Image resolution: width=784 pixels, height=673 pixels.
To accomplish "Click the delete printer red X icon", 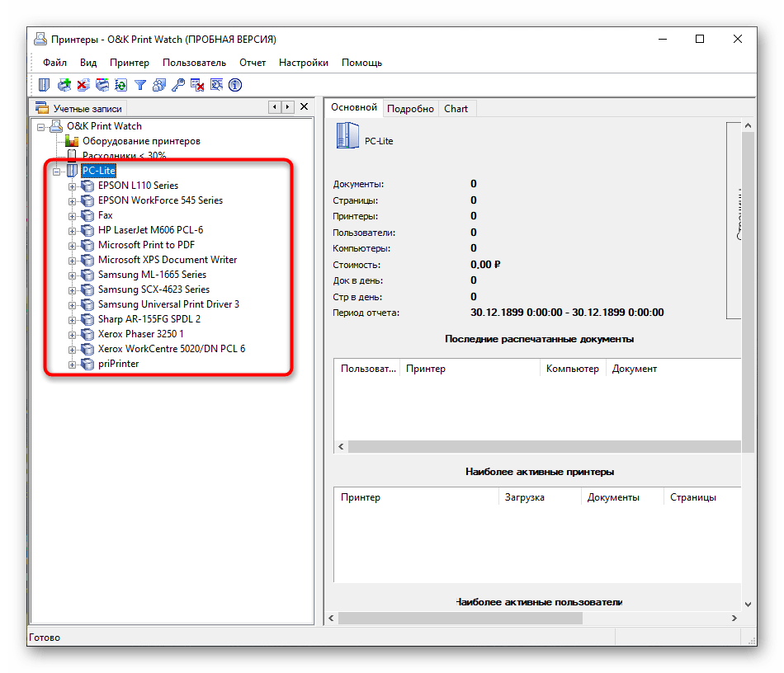I will pyautogui.click(x=83, y=85).
